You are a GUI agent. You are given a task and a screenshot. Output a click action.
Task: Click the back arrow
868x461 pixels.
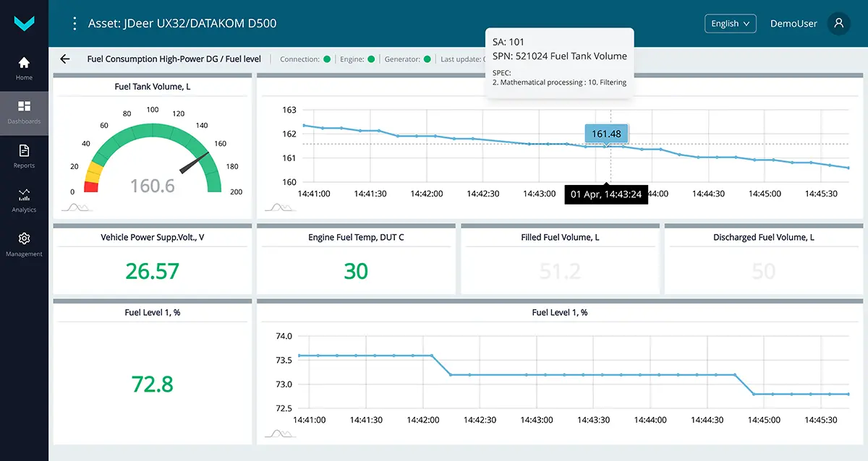click(65, 59)
